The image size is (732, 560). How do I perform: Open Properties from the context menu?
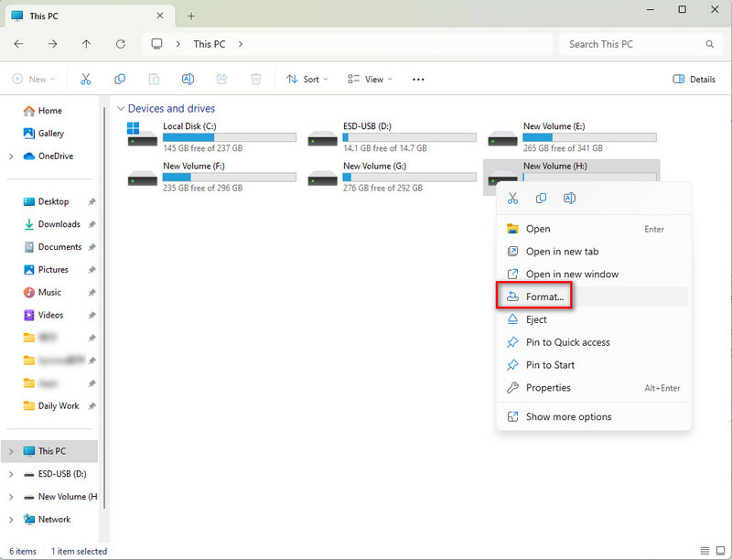tap(593, 388)
